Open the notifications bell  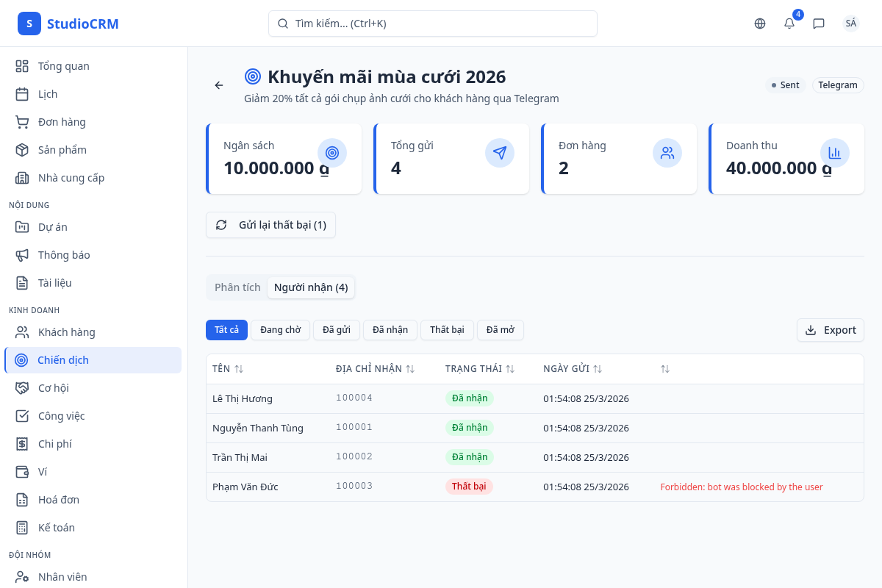789,24
